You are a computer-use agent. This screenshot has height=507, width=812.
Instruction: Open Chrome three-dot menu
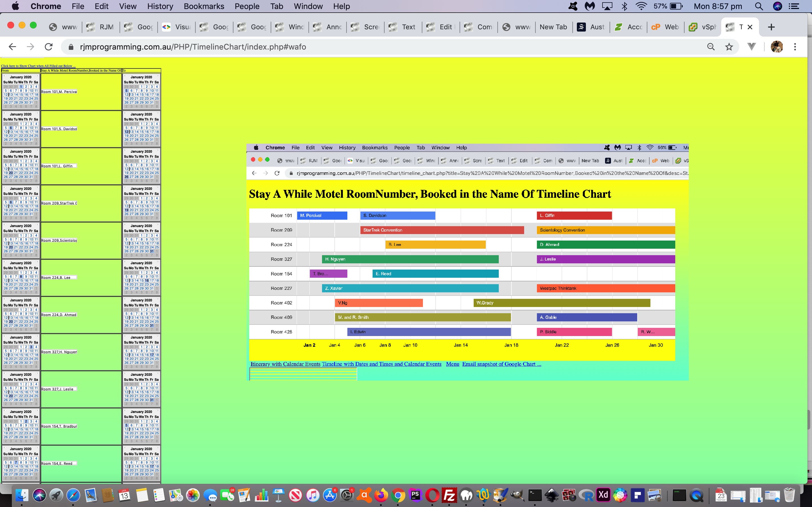click(795, 47)
